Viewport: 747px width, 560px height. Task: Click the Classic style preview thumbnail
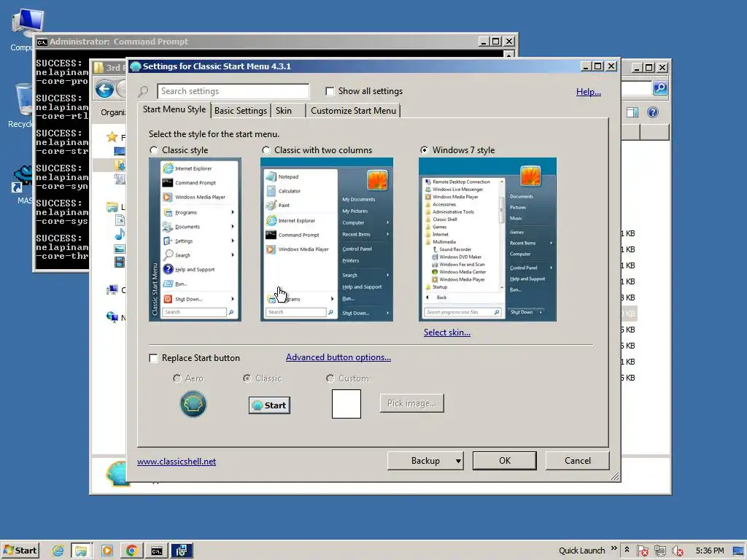pyautogui.click(x=195, y=239)
